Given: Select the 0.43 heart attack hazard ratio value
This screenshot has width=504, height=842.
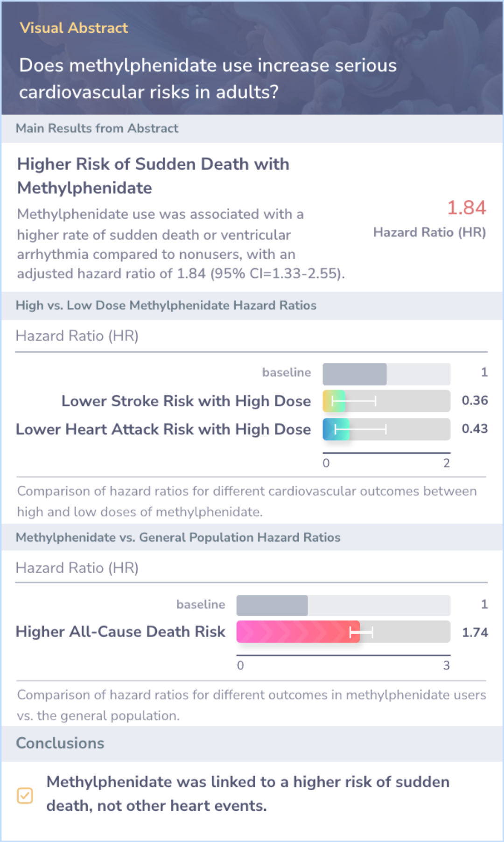Looking at the screenshot, I should coord(475,429).
